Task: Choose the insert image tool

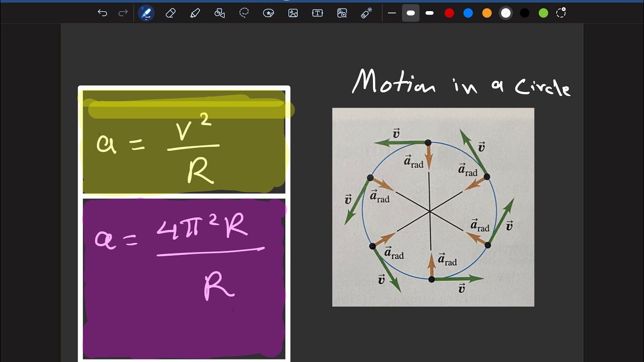Action: coord(293,13)
